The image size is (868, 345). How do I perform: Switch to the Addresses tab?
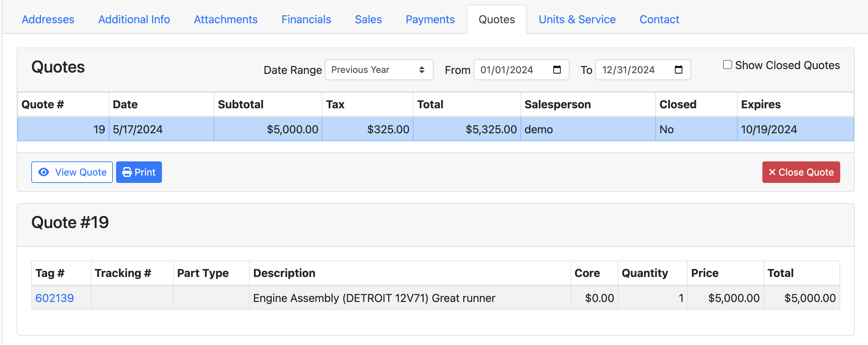coord(48,19)
